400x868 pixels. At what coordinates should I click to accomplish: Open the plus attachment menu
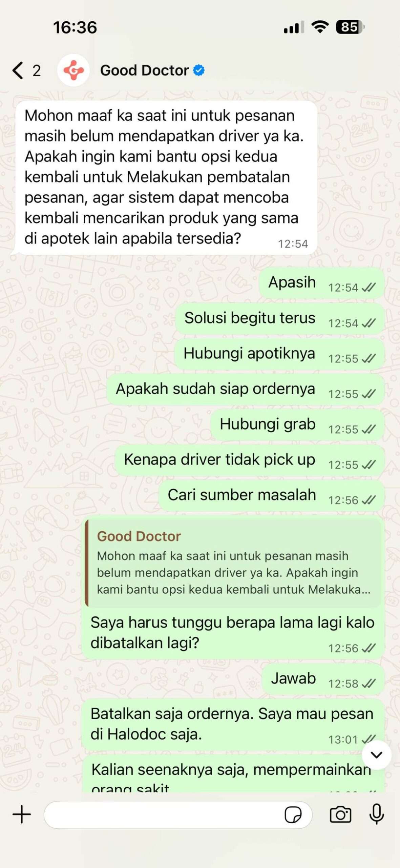pyautogui.click(x=22, y=814)
